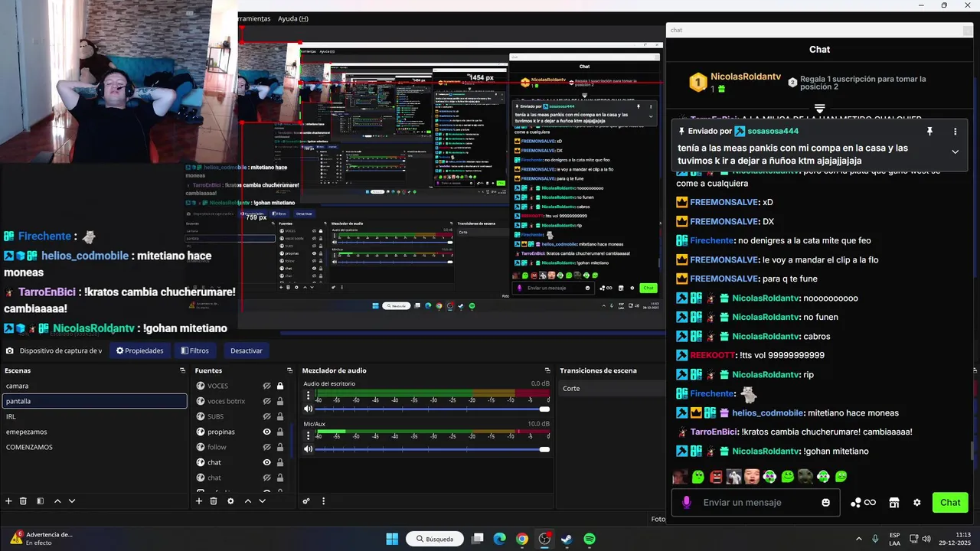Click Desactivar button
This screenshot has width=980, height=551.
point(247,350)
